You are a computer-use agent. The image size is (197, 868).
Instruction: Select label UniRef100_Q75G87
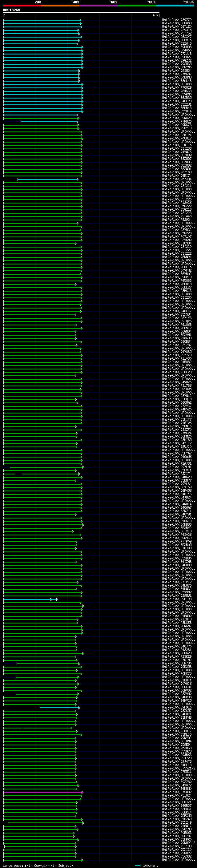tap(177, 74)
